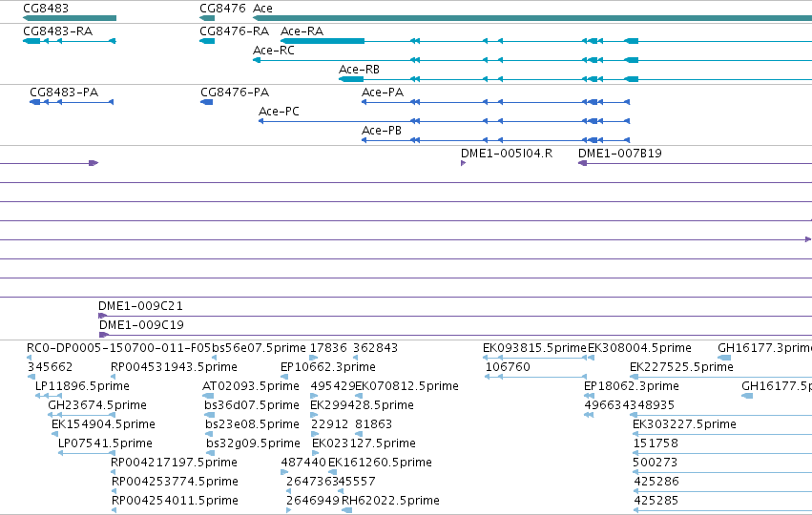
Task: Select the Ace-PA protein label
Action: click(x=383, y=93)
